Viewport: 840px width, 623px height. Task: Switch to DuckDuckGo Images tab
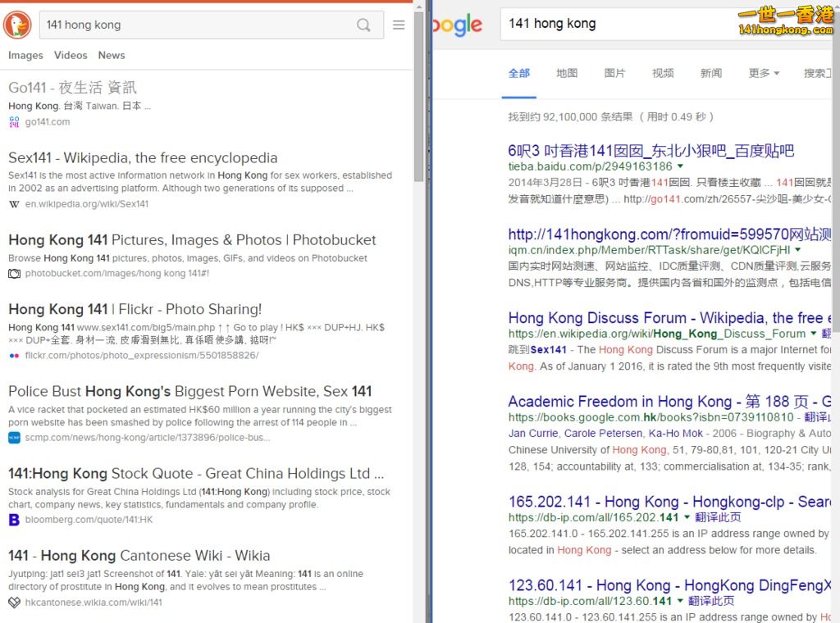25,55
